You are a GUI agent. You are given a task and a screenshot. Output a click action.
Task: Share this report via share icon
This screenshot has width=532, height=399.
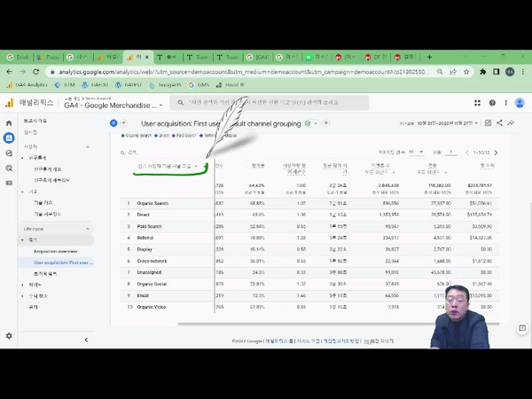pos(500,123)
